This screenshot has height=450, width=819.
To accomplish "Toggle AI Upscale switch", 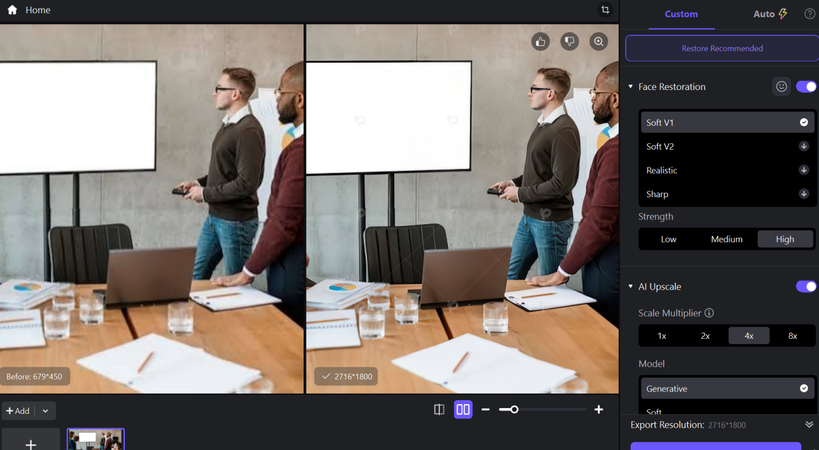I will (x=806, y=287).
